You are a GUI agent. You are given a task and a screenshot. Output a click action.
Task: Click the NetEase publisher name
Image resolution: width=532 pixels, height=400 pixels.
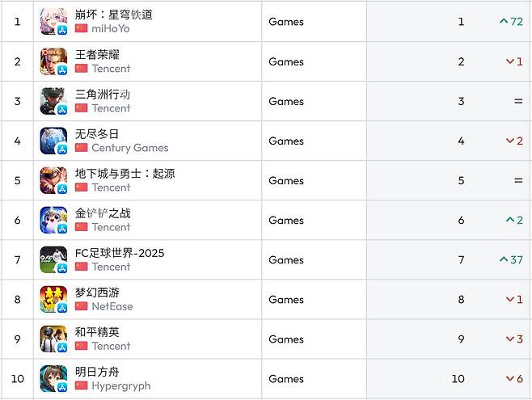(112, 306)
